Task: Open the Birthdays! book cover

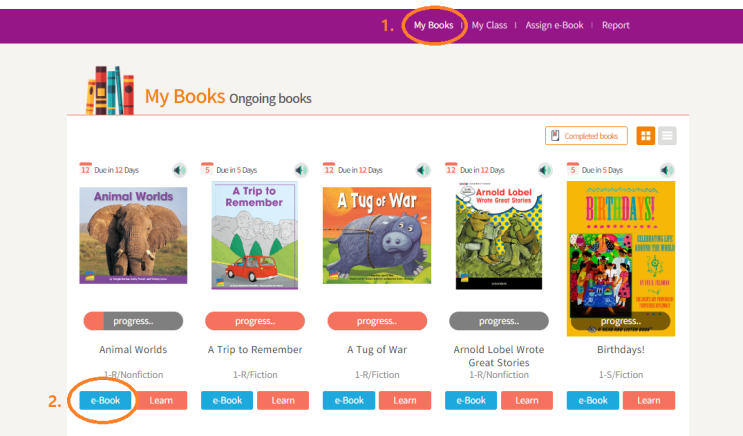Action: pos(621,258)
